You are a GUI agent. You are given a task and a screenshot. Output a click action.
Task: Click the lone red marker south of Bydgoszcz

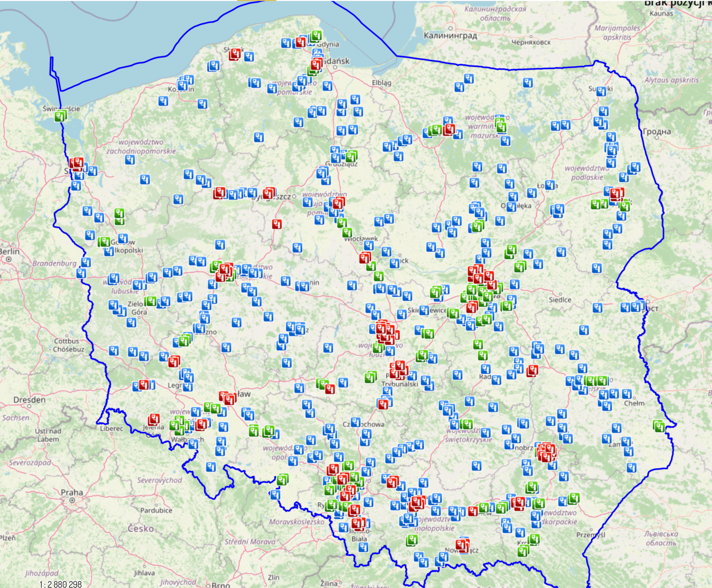pyautogui.click(x=277, y=224)
